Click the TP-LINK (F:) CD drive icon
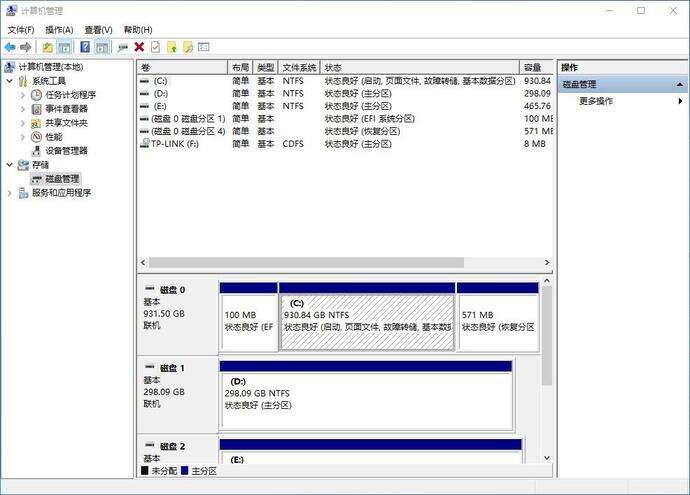 (x=144, y=143)
